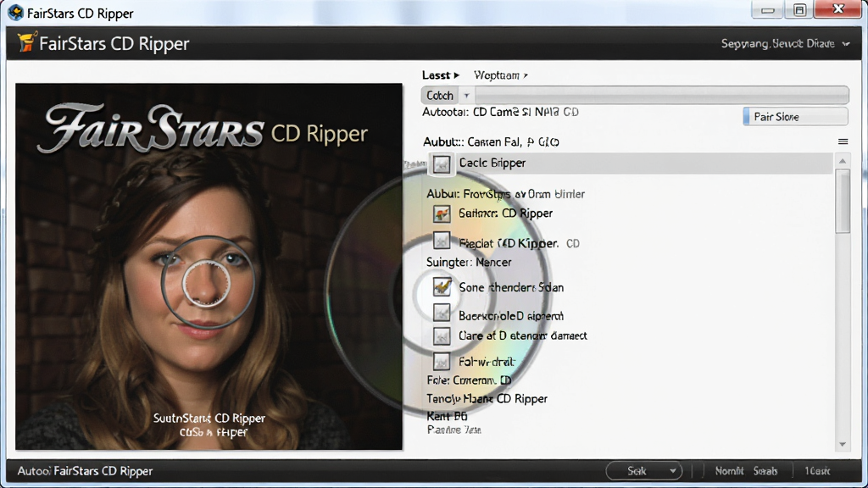This screenshot has width=868, height=488.
Task: Click Serals in the bottom bar
Action: pyautogui.click(x=765, y=471)
